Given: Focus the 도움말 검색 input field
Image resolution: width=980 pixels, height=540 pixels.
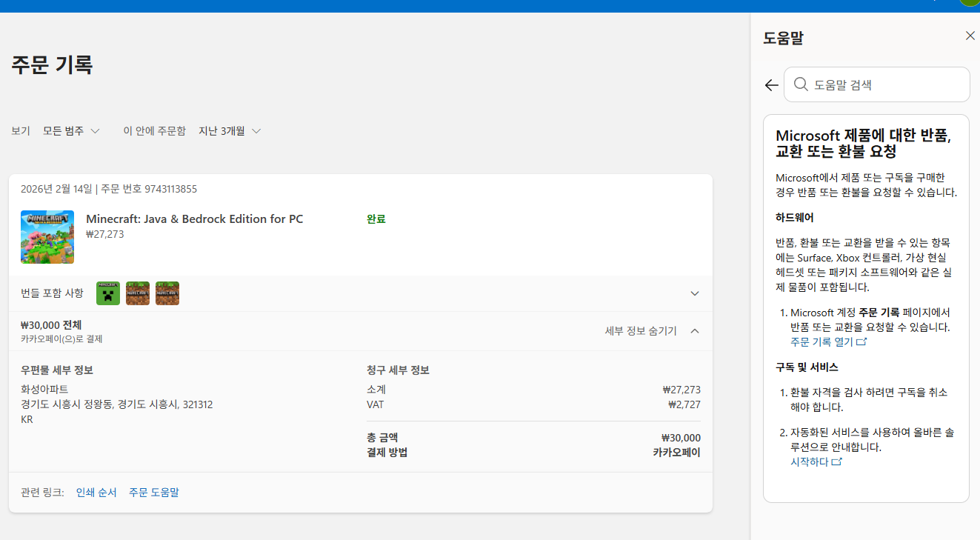Looking at the screenshot, I should pos(877,84).
